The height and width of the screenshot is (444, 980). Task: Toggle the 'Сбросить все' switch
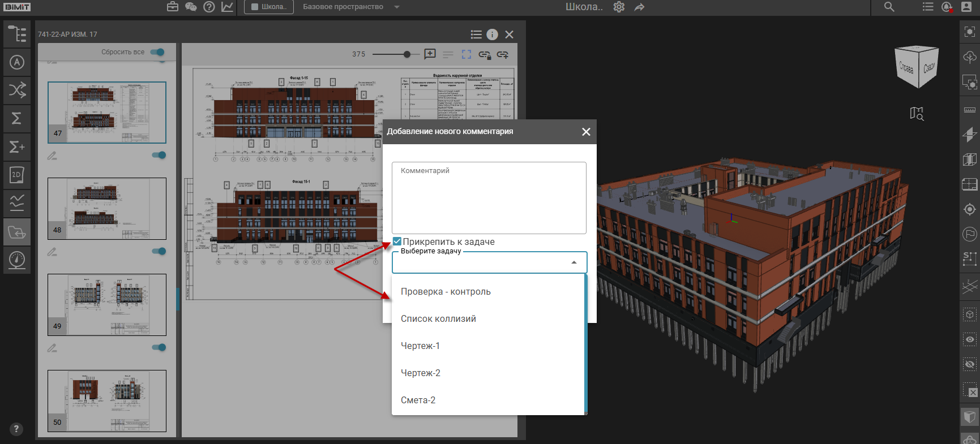(x=157, y=52)
